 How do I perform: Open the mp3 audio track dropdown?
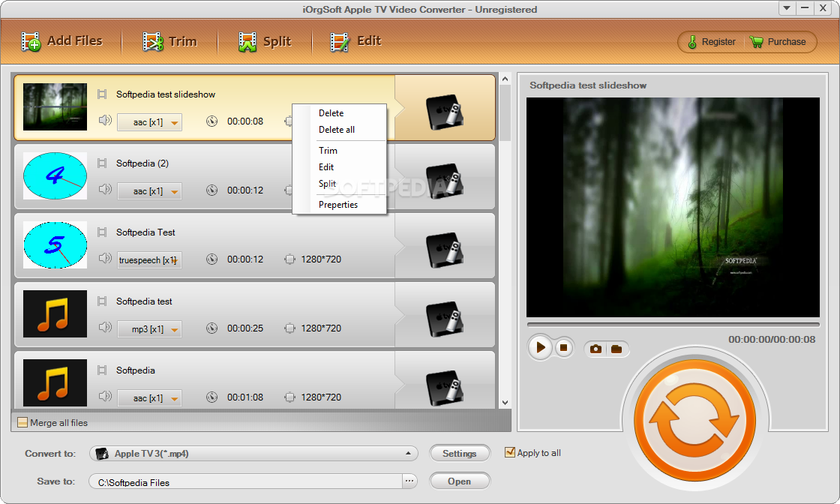coord(149,328)
